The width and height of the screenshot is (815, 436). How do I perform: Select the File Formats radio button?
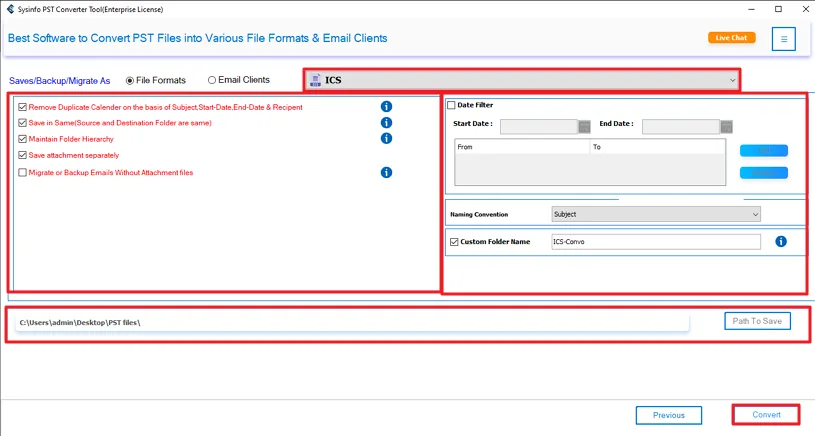tap(130, 81)
